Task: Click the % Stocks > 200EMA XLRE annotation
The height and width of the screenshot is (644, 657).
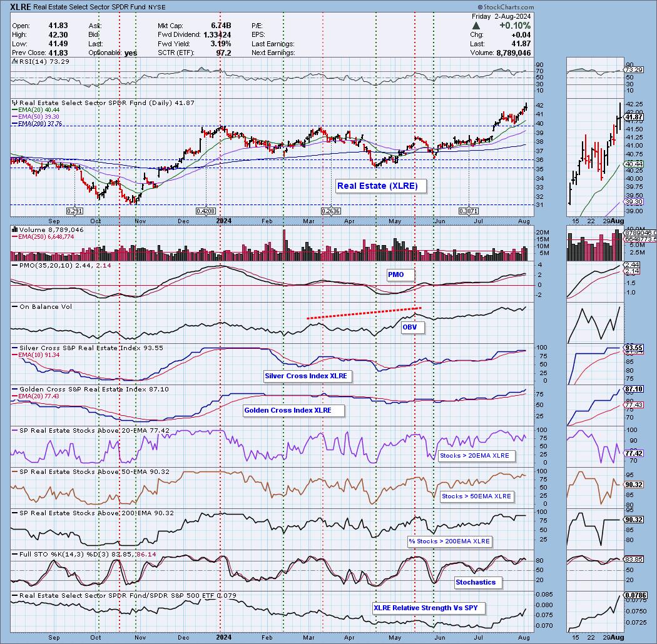Action: (x=450, y=541)
